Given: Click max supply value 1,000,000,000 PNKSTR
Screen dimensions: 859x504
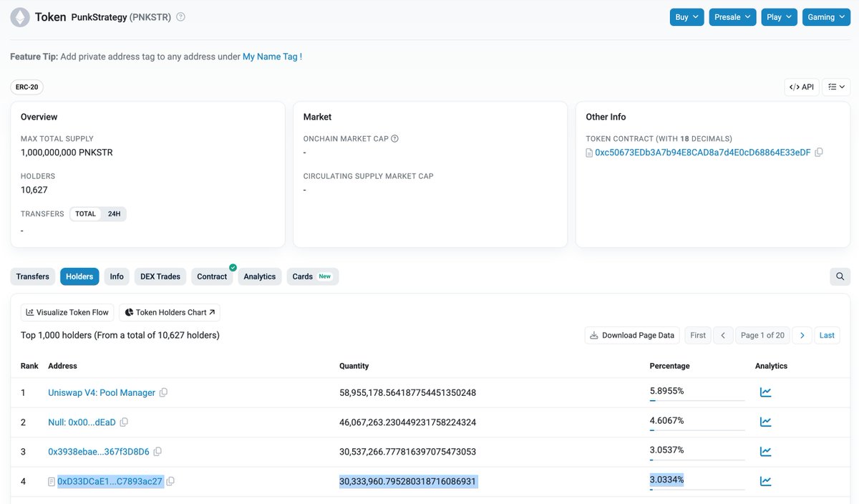Looking at the screenshot, I should (67, 152).
